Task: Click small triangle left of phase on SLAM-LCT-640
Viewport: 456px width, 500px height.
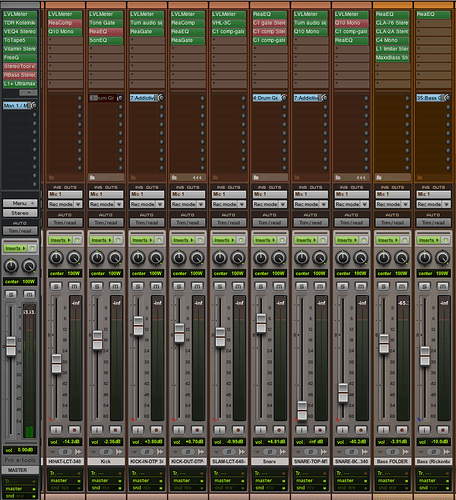Action: [217, 452]
